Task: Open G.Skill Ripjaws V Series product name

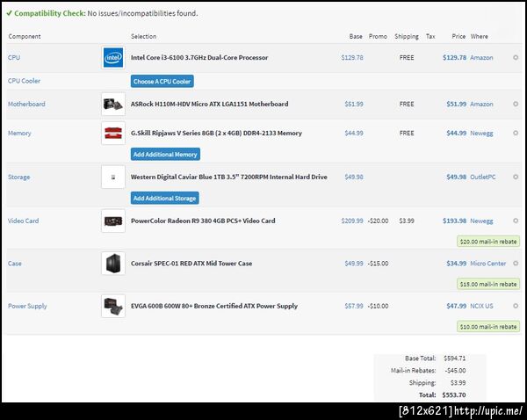Action: pyautogui.click(x=216, y=134)
